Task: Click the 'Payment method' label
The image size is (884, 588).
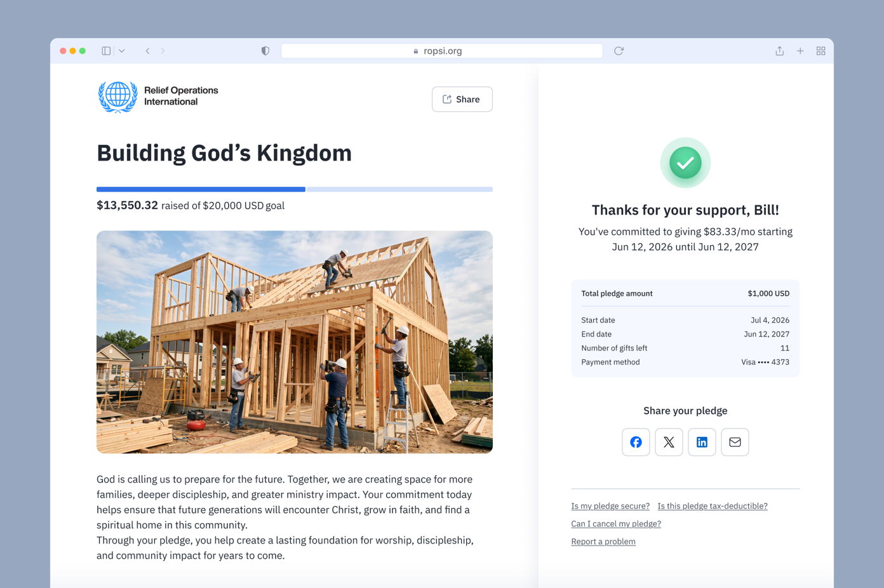Action: (x=610, y=362)
